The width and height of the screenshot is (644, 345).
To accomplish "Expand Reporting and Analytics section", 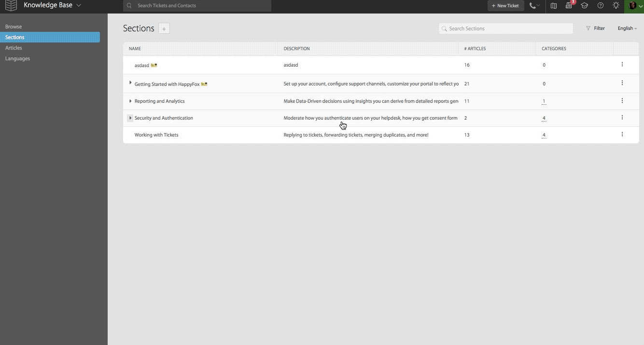I will click(x=130, y=101).
